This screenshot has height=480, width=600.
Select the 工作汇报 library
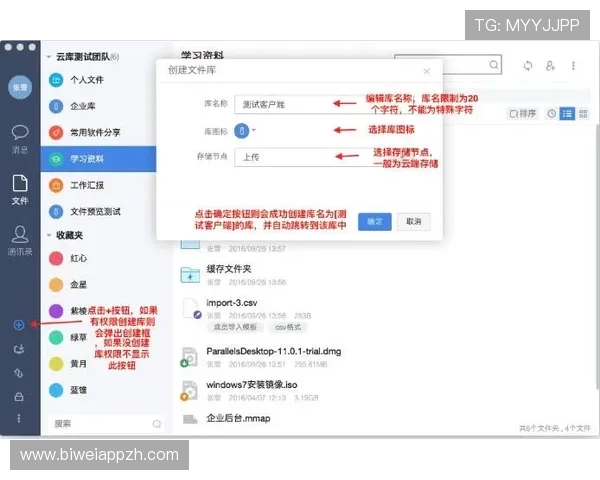click(x=98, y=185)
